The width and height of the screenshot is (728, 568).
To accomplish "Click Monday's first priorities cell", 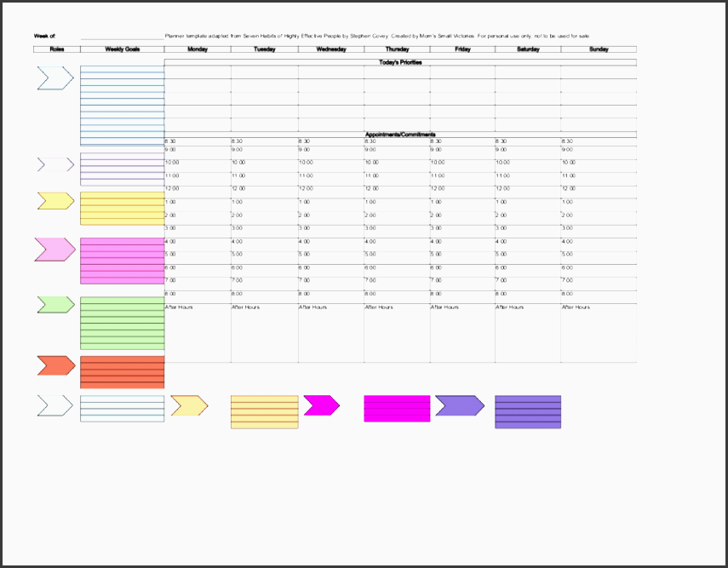I will point(198,72).
